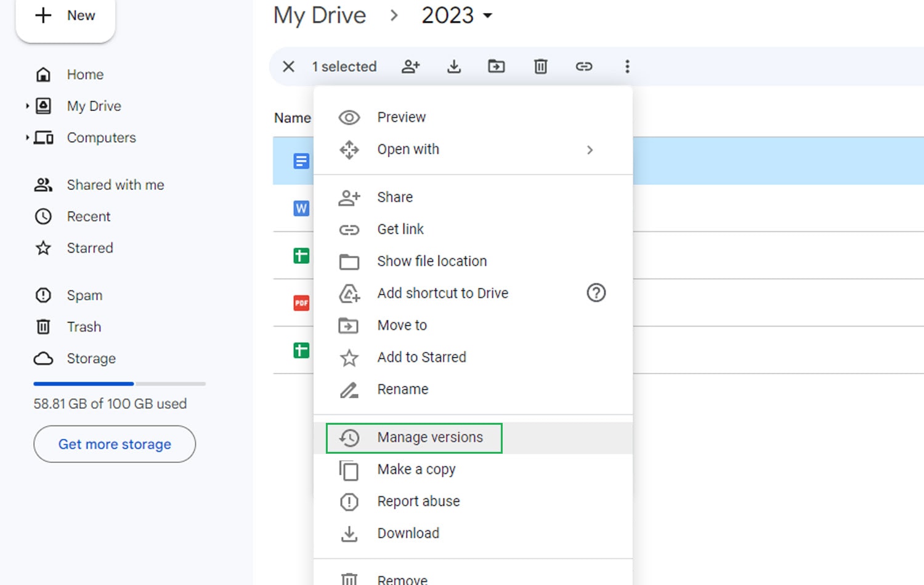
Task: Go to My Drive via the breadcrumb
Action: pos(320,15)
